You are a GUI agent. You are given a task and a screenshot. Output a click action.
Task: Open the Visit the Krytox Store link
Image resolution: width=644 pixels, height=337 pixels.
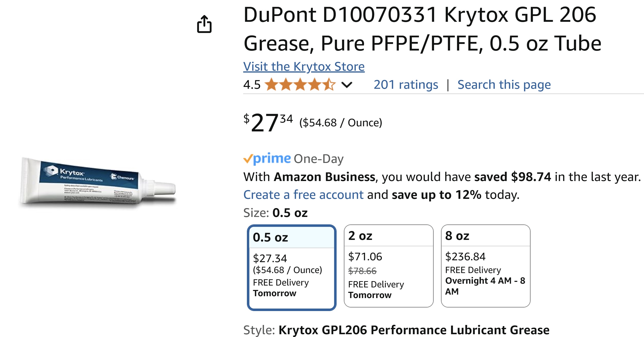pyautogui.click(x=304, y=66)
